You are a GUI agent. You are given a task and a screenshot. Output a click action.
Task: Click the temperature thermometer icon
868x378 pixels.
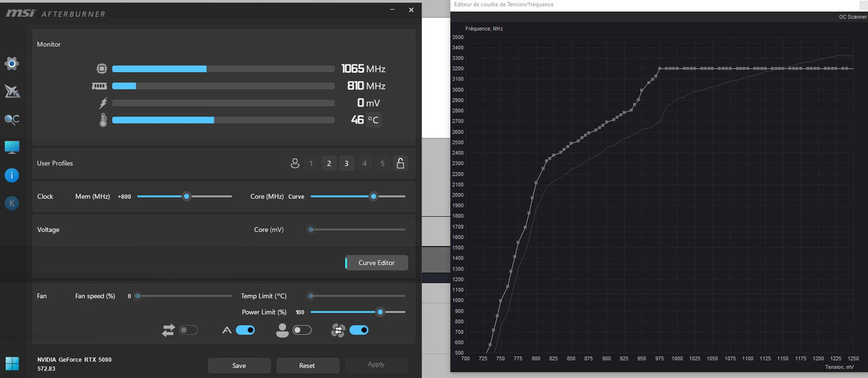[x=103, y=120]
